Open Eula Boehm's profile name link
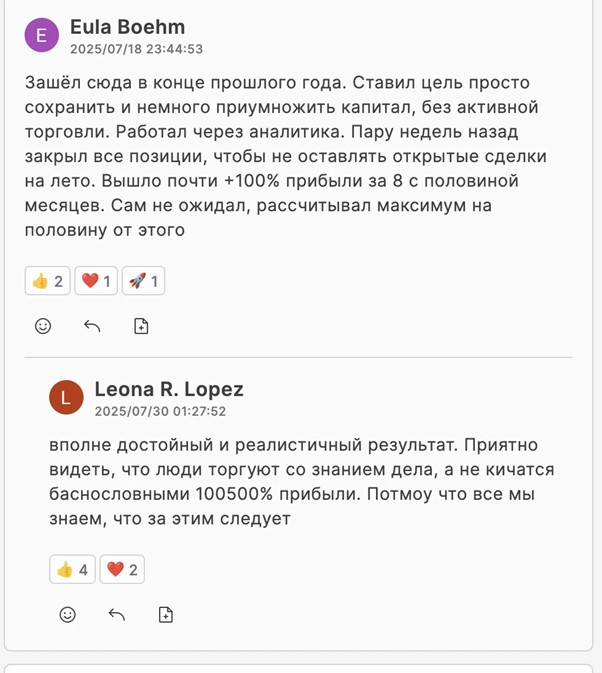 tap(127, 27)
